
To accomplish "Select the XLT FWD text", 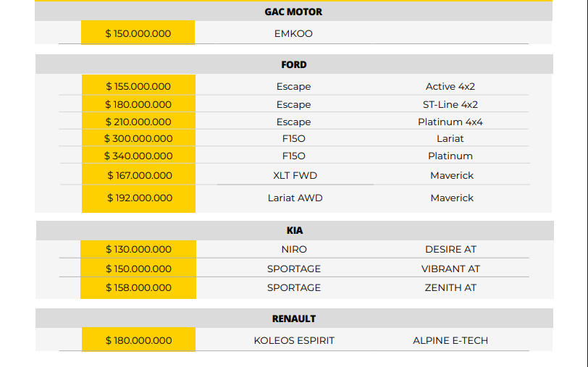I will pyautogui.click(x=293, y=175).
